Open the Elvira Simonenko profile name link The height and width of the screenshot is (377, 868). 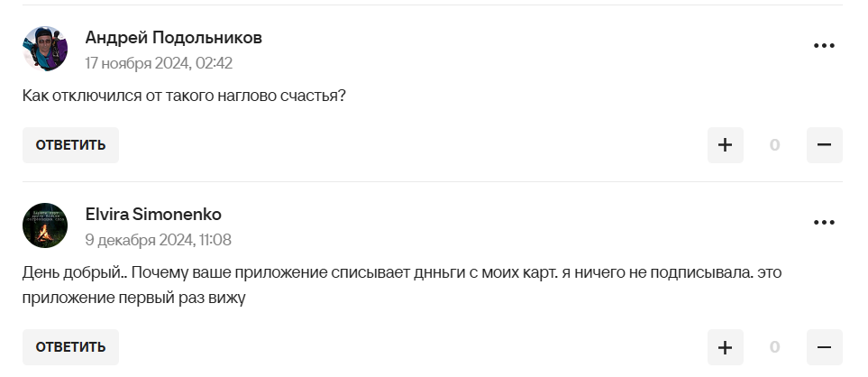click(153, 215)
